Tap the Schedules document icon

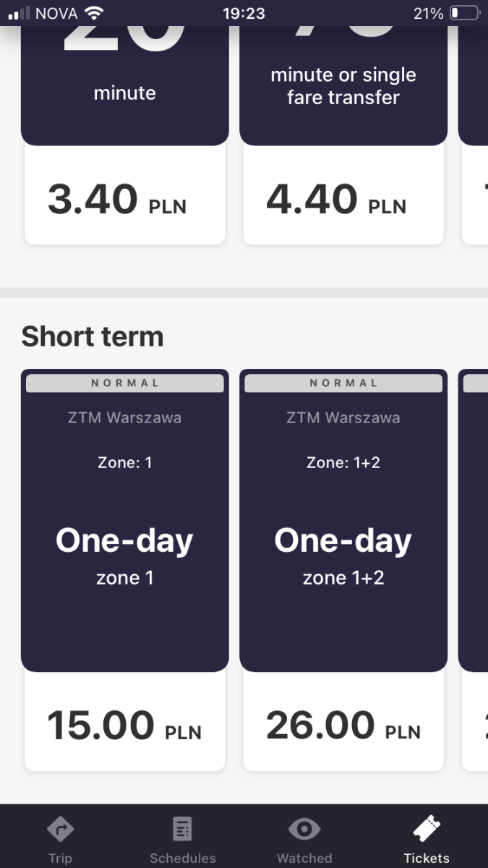tap(182, 828)
